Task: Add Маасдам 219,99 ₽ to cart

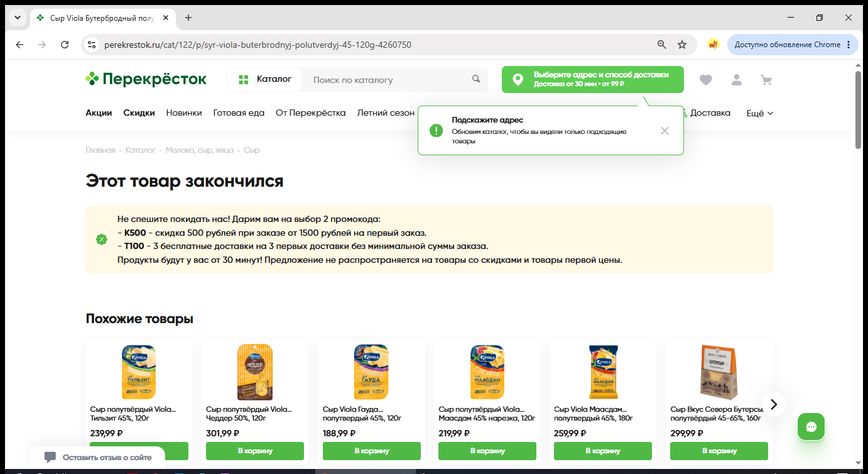Action: click(487, 451)
